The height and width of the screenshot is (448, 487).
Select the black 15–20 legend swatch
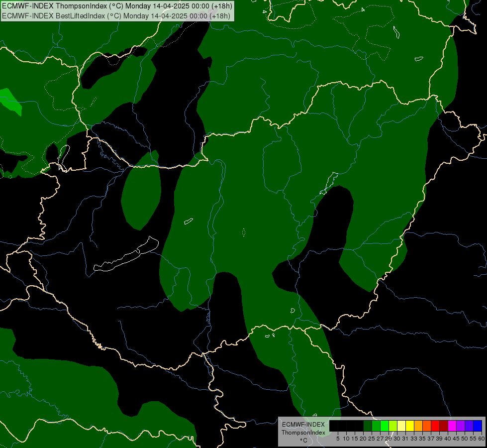point(359,426)
